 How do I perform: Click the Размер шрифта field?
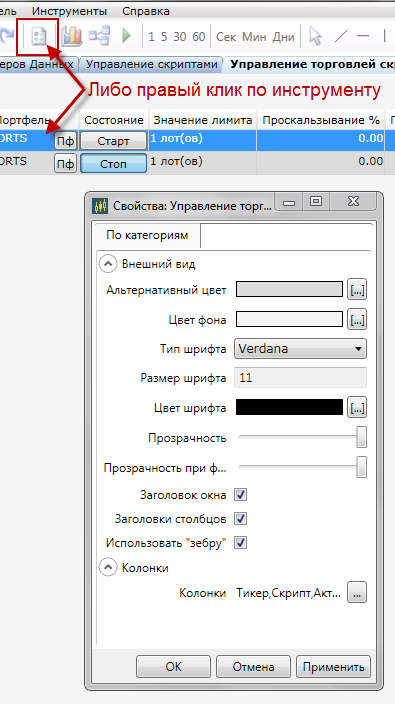pyautogui.click(x=300, y=378)
